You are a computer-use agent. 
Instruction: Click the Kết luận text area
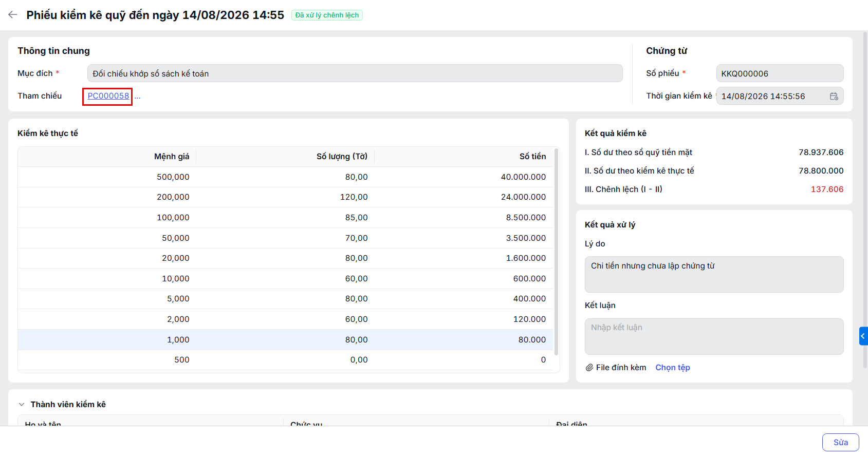coord(714,337)
